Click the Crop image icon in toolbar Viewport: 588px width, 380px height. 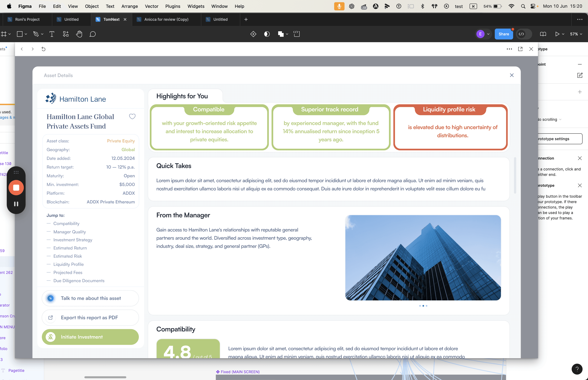click(297, 34)
